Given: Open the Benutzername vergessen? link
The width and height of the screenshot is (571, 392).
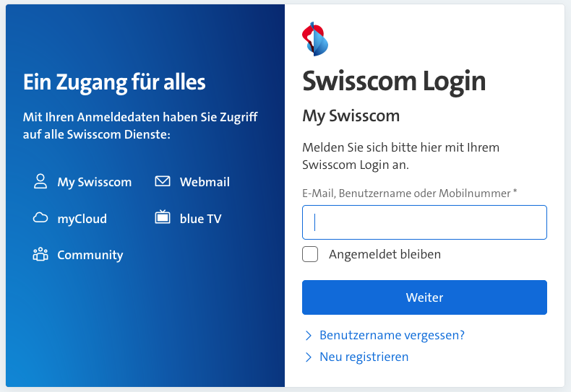Looking at the screenshot, I should pos(392,336).
